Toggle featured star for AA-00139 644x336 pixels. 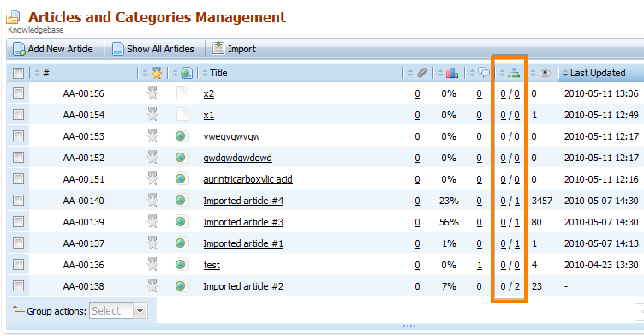[152, 222]
